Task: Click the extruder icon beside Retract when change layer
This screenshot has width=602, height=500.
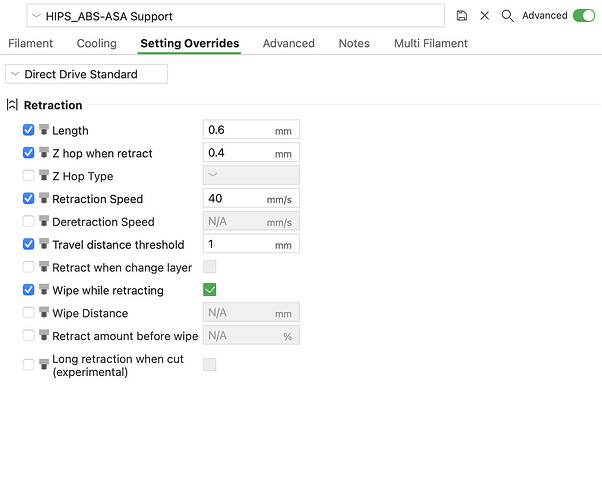Action: (x=44, y=267)
